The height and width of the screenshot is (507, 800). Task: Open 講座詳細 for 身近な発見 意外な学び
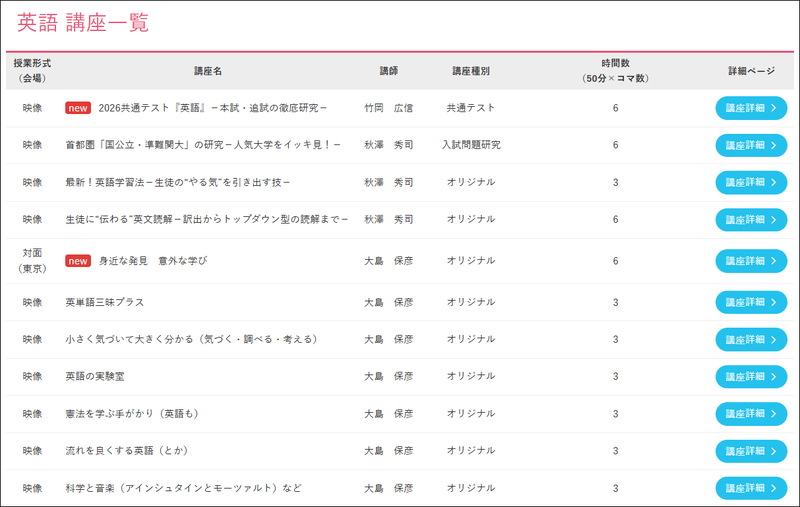(751, 261)
